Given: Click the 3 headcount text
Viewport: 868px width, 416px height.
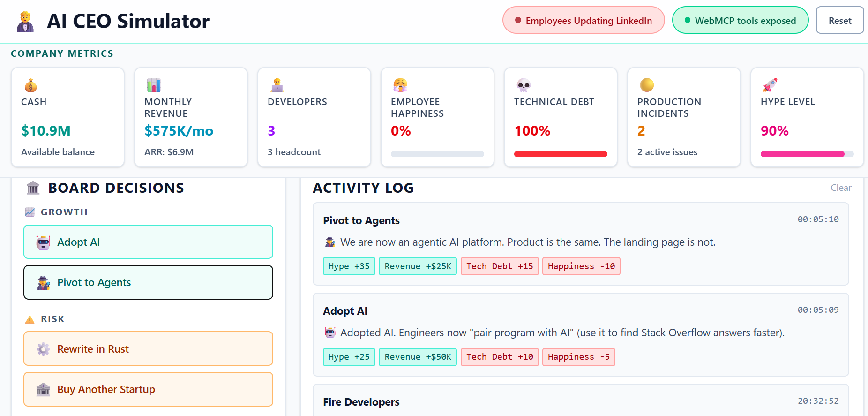Looking at the screenshot, I should pyautogui.click(x=294, y=152).
